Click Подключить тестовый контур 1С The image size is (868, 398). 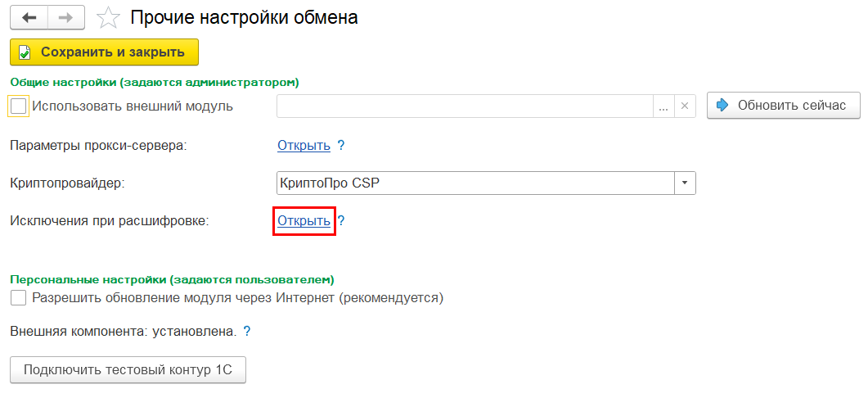pyautogui.click(x=128, y=369)
